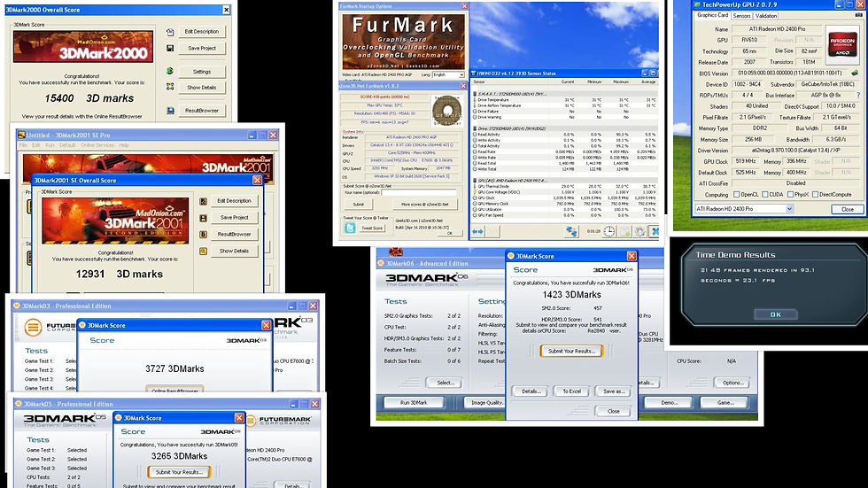Click the FurMark furry donut logo
Screen dimensions: 868x488
coord(446,110)
